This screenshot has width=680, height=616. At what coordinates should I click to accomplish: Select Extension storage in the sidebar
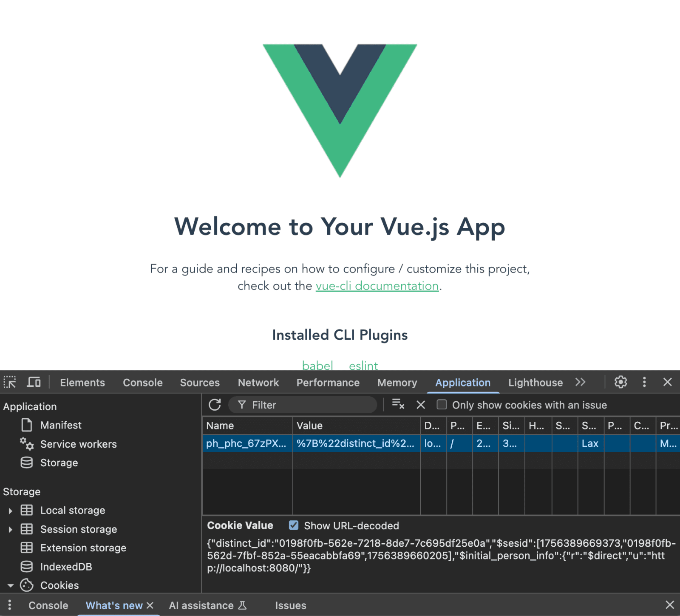tap(83, 548)
